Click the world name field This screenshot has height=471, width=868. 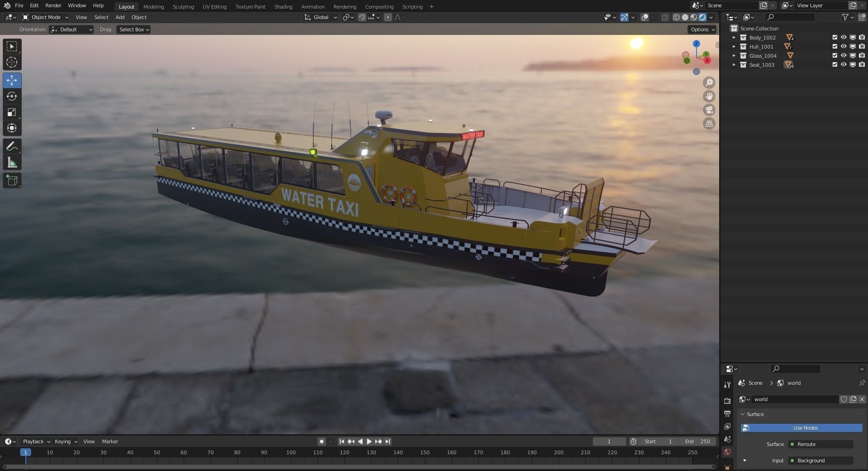click(x=795, y=399)
